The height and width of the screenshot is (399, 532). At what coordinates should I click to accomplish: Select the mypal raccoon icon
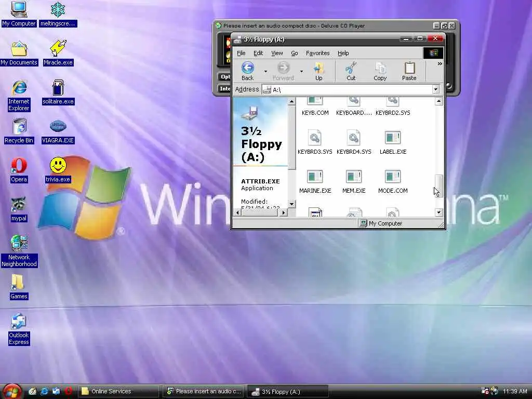click(x=19, y=209)
